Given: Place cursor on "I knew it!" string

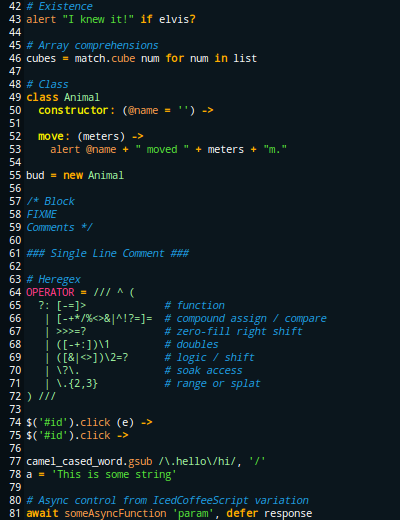Looking at the screenshot, I should (x=98, y=19).
